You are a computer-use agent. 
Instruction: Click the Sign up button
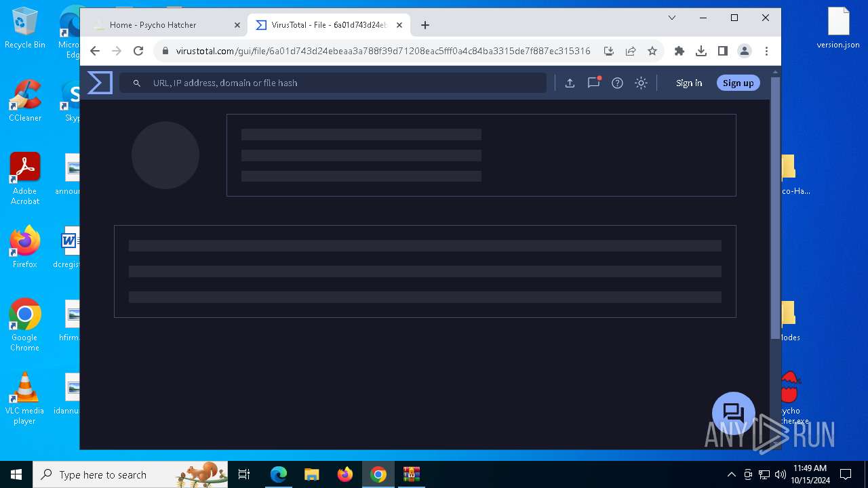point(738,83)
